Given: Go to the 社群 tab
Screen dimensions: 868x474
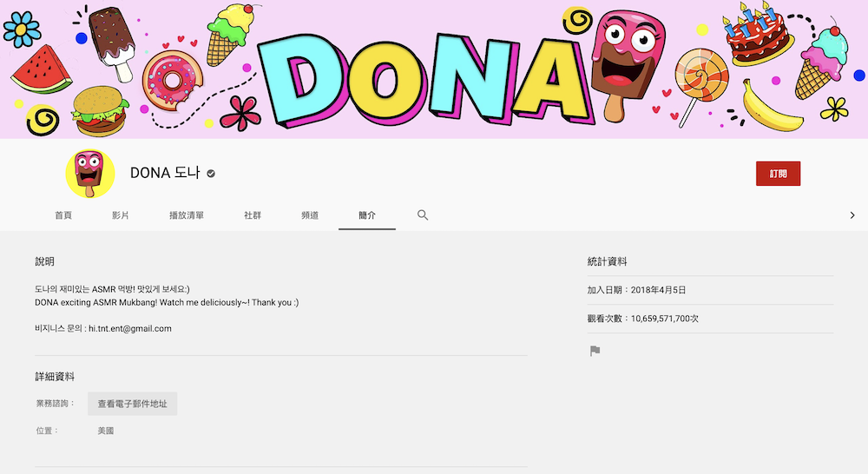Looking at the screenshot, I should [253, 214].
